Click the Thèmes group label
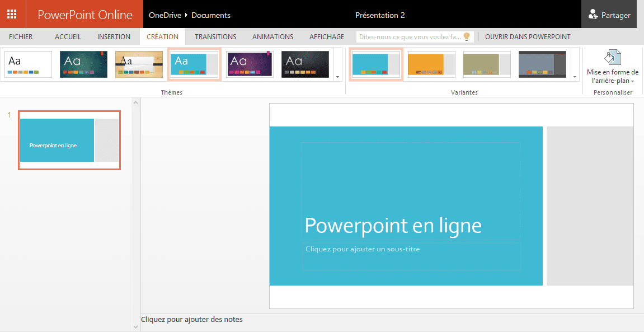The width and height of the screenshot is (644, 332). tap(171, 92)
